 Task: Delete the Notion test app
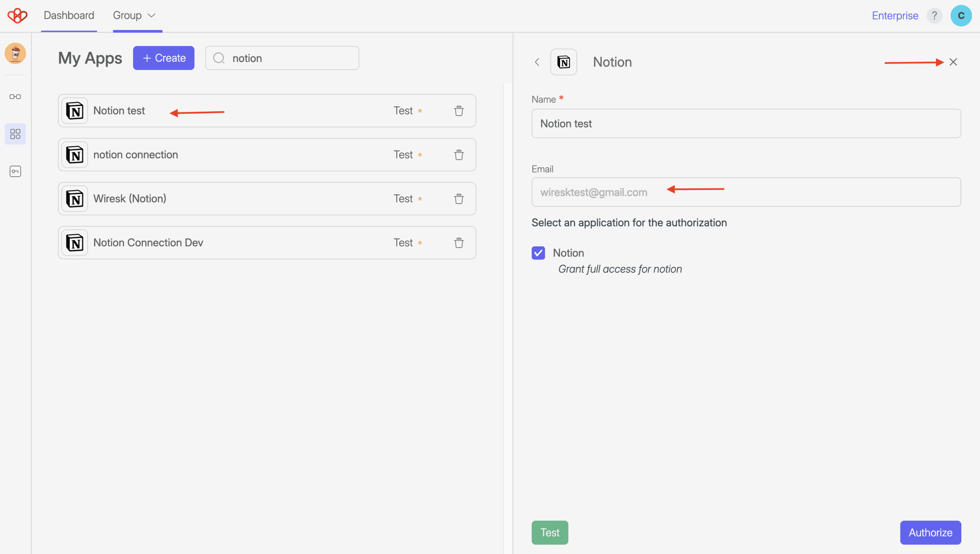tap(459, 111)
